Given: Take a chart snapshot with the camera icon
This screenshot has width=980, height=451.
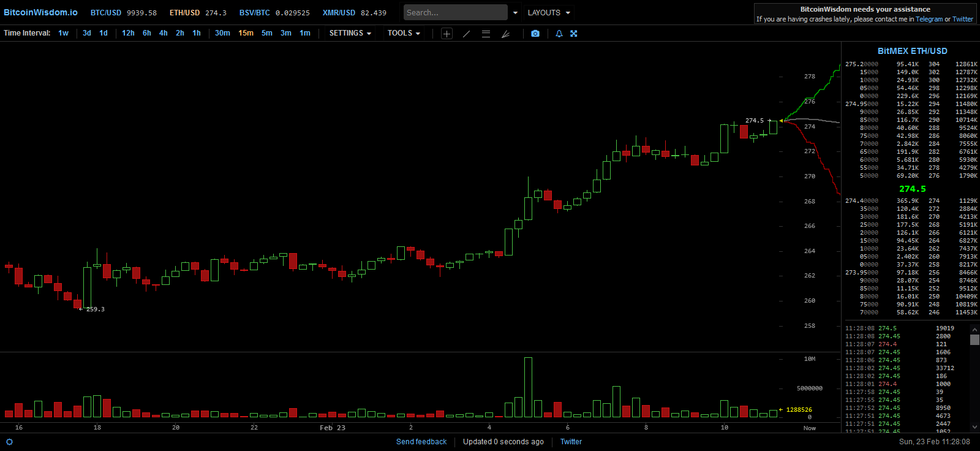Looking at the screenshot, I should [535, 34].
